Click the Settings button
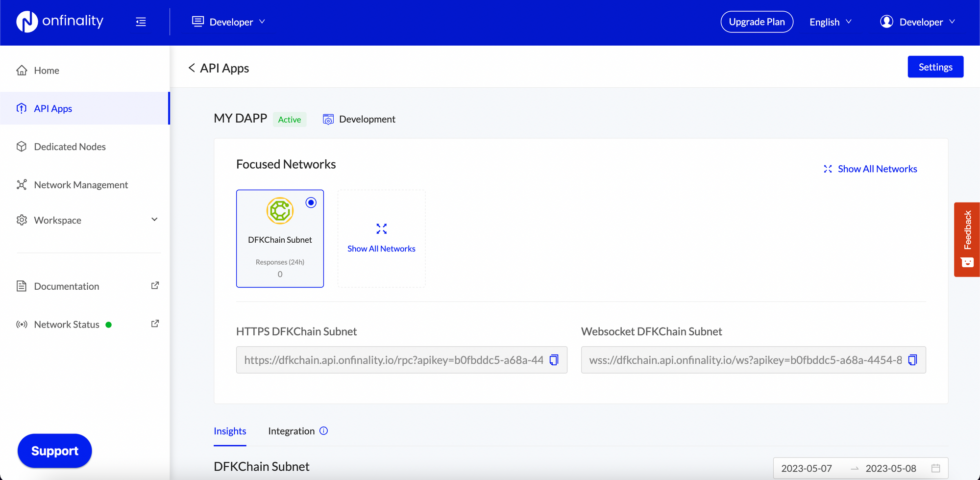Viewport: 980px width, 480px height. click(935, 67)
